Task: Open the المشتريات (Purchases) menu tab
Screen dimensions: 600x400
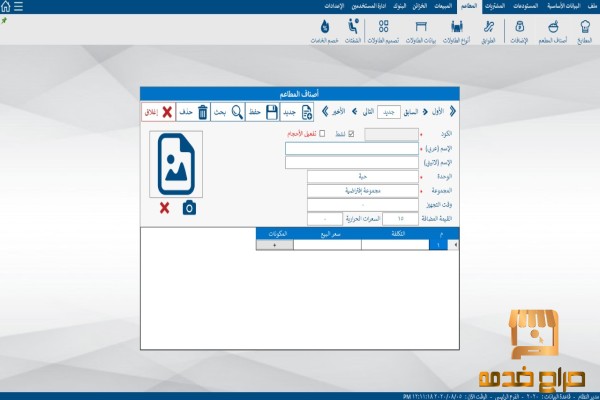Action: click(x=484, y=6)
